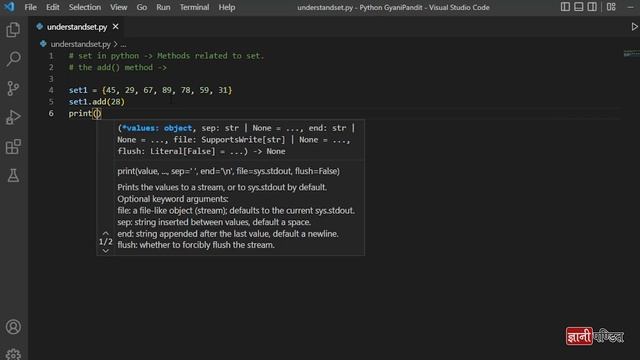Open the Terminal menu

(x=194, y=7)
